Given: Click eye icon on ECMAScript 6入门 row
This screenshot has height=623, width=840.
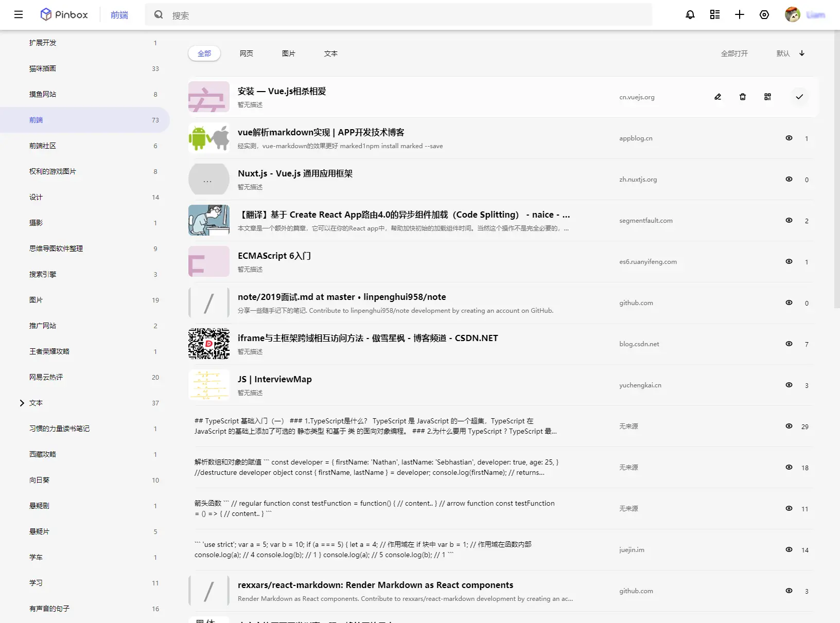Looking at the screenshot, I should (789, 261).
